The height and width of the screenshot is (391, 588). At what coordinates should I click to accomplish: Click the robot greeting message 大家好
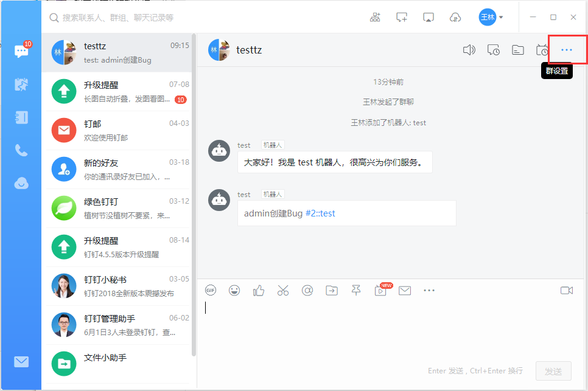coord(335,162)
